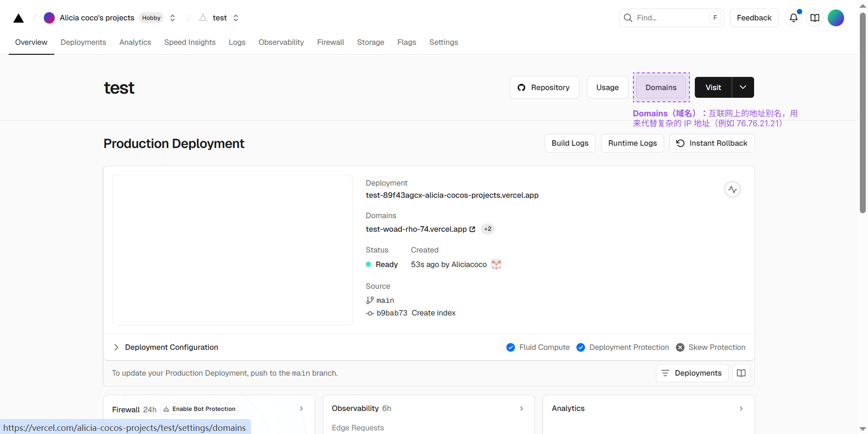Switch to the Logs tab
The image size is (868, 434).
click(237, 42)
